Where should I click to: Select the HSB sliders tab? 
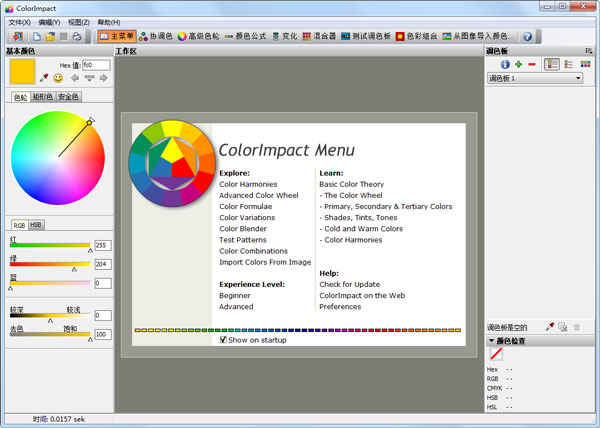point(36,225)
